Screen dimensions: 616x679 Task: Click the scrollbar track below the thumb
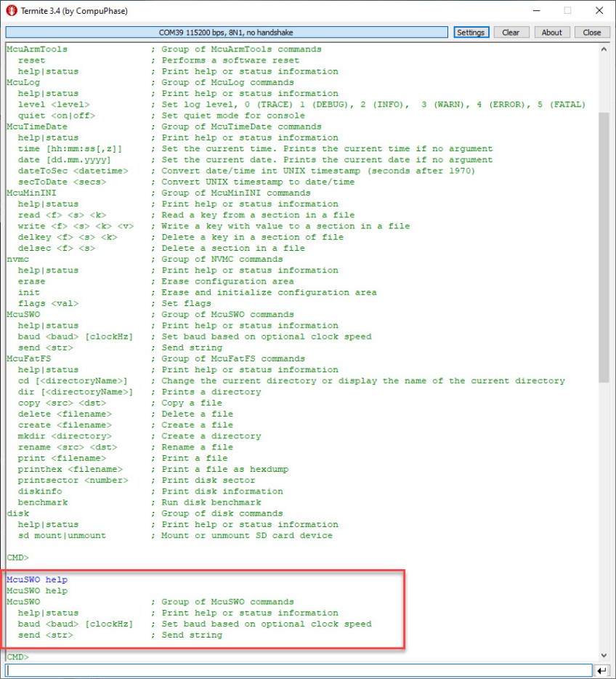(603, 509)
